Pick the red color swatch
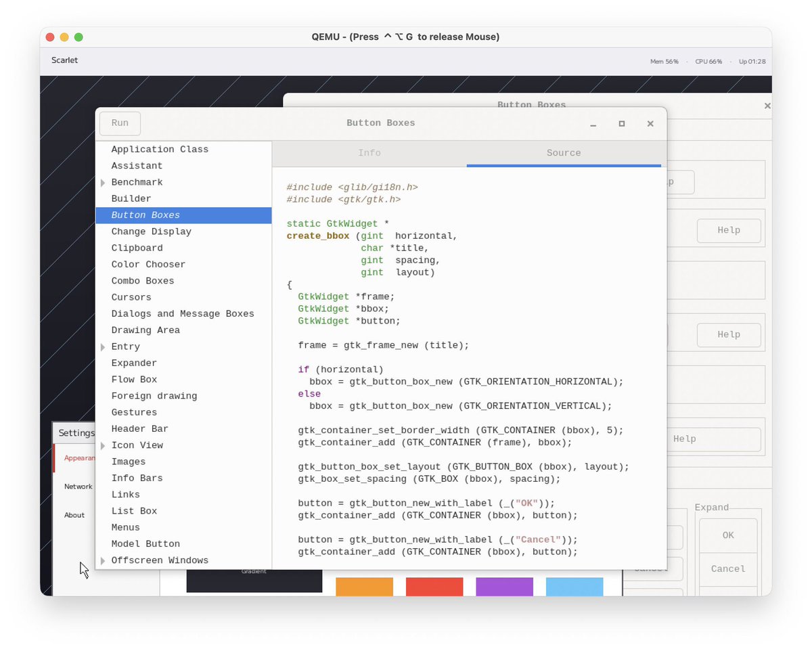 [434, 586]
